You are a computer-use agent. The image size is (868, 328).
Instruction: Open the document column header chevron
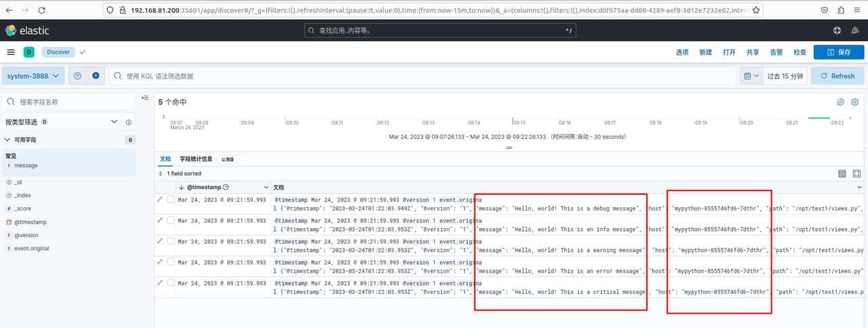click(x=860, y=187)
